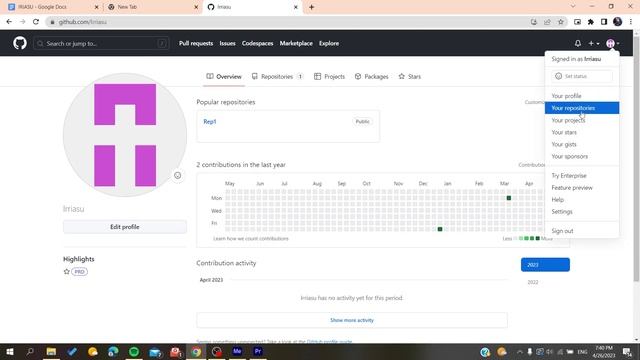Switch to the Overview tab
Image resolution: width=640 pixels, height=360 pixels.
pyautogui.click(x=224, y=76)
